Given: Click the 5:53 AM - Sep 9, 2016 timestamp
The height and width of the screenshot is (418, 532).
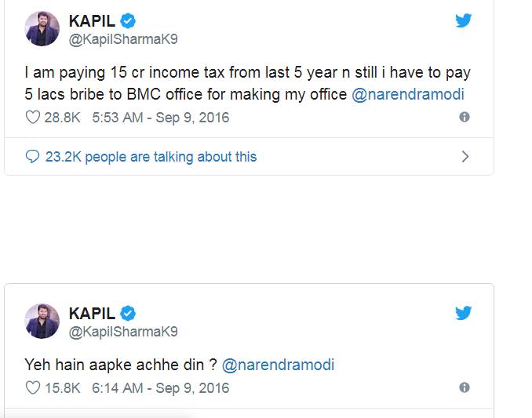Looking at the screenshot, I should click(160, 118).
